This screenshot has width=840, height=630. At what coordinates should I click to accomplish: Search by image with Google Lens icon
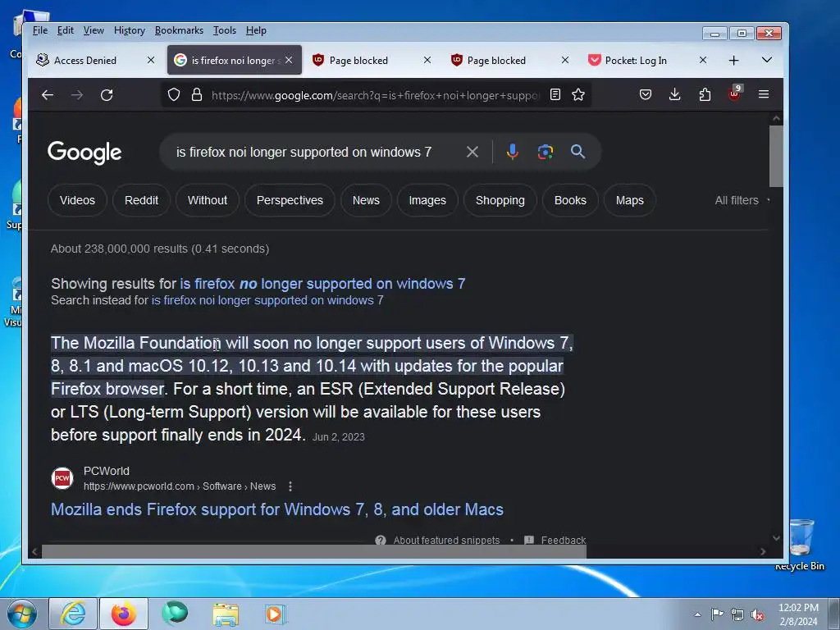point(545,152)
